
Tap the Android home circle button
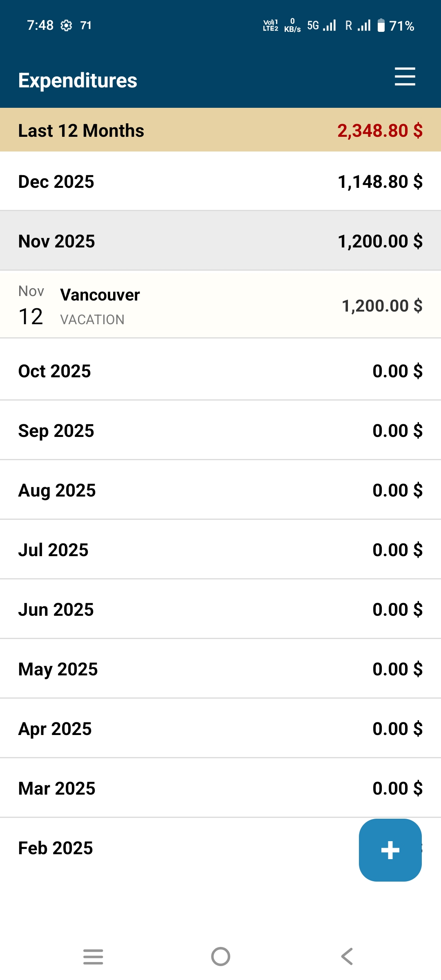pyautogui.click(x=220, y=956)
